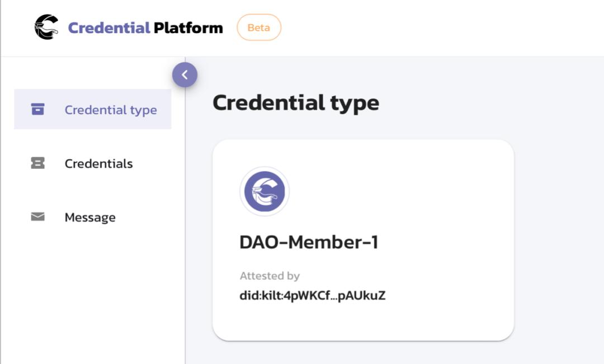The height and width of the screenshot is (364, 604).
Task: Click the archive box icon beside Credential type
Action: [37, 109]
